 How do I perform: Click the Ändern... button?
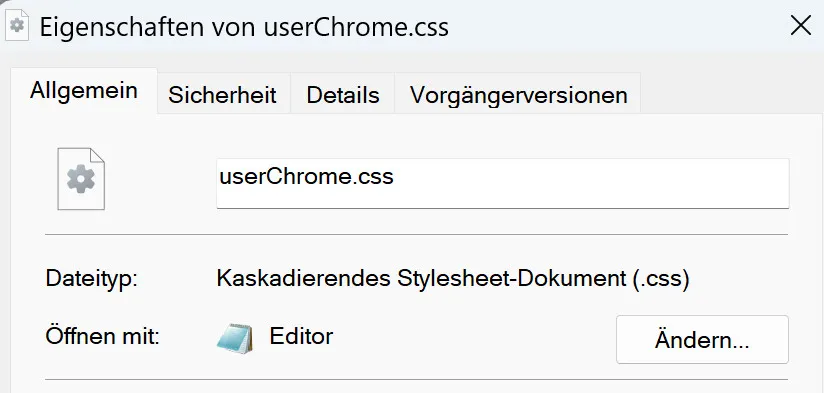pyautogui.click(x=702, y=339)
